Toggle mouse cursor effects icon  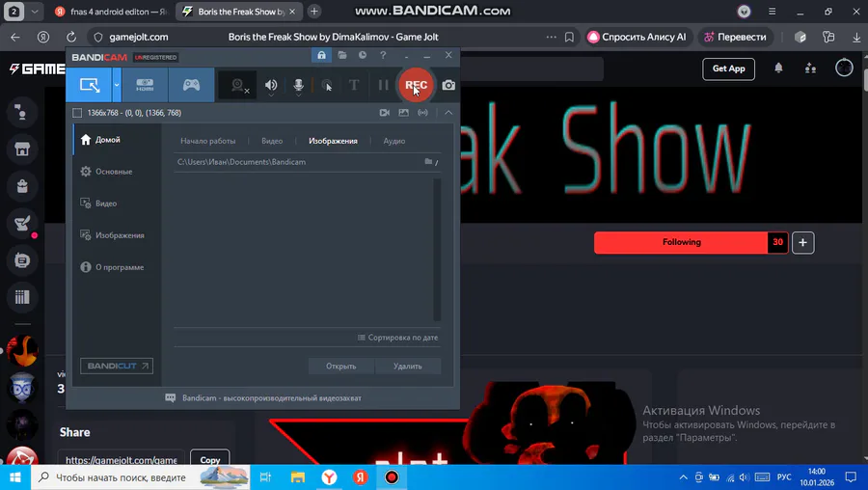pos(327,85)
